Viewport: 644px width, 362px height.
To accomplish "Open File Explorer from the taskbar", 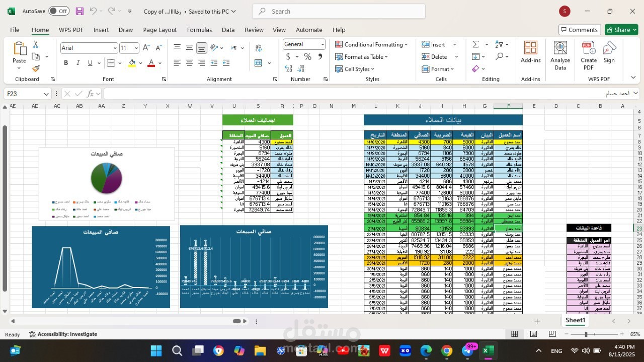I will tap(260, 350).
